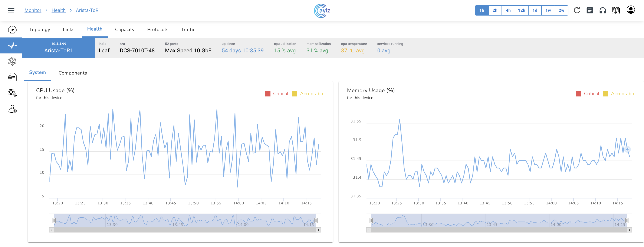The width and height of the screenshot is (644, 247).
Task: Open the network cube sidebar icon
Action: 12,61
